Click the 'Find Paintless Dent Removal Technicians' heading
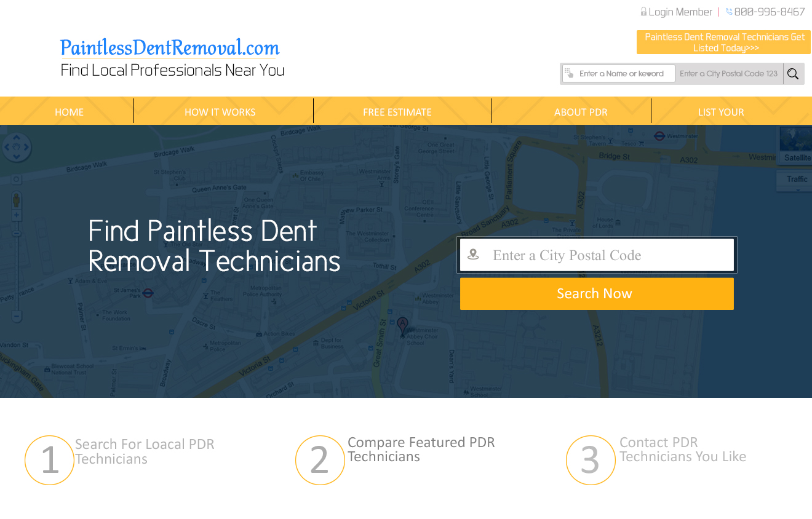This screenshot has width=812, height=519. point(214,246)
